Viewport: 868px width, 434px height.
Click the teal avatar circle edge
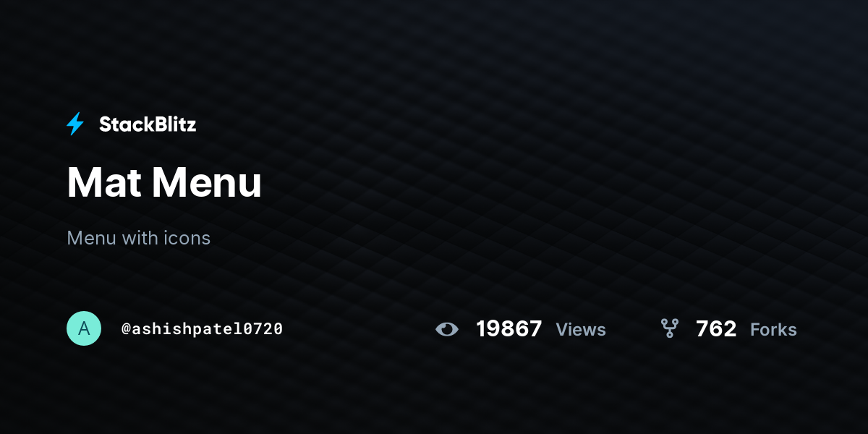coord(68,328)
